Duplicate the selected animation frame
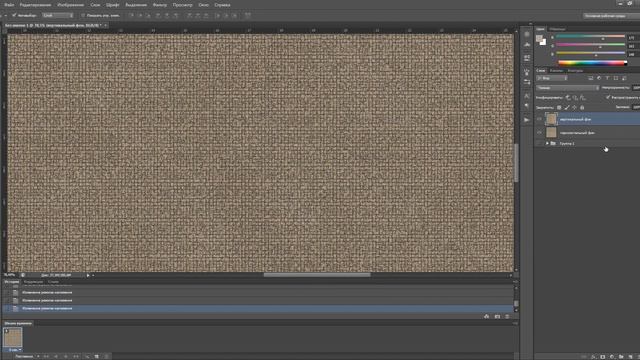This screenshot has height=360, width=640. (97, 356)
